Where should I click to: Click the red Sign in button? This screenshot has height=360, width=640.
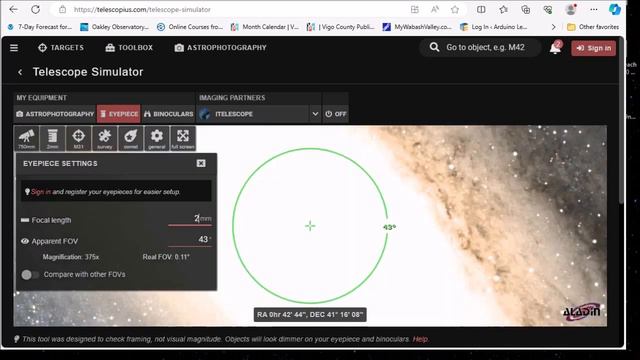click(x=593, y=48)
